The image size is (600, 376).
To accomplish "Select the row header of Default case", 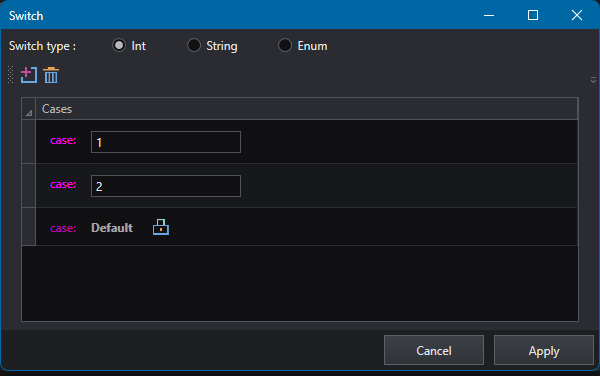I will (29, 227).
